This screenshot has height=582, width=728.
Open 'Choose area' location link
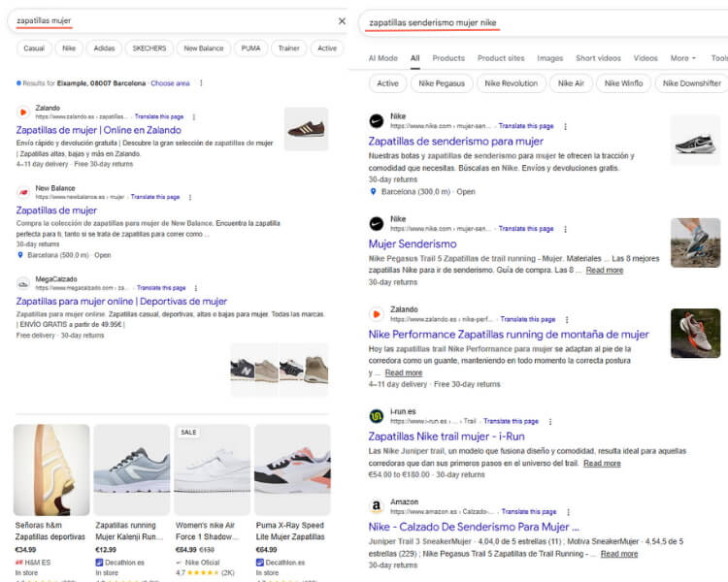pyautogui.click(x=170, y=83)
